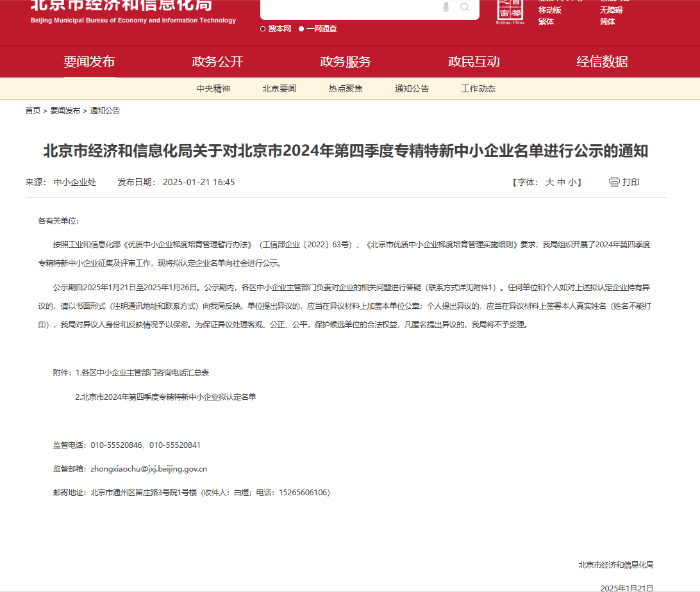Click the signature 北京市经济和信息化局 at bottom
Screen dimensions: 700x592
[616, 565]
